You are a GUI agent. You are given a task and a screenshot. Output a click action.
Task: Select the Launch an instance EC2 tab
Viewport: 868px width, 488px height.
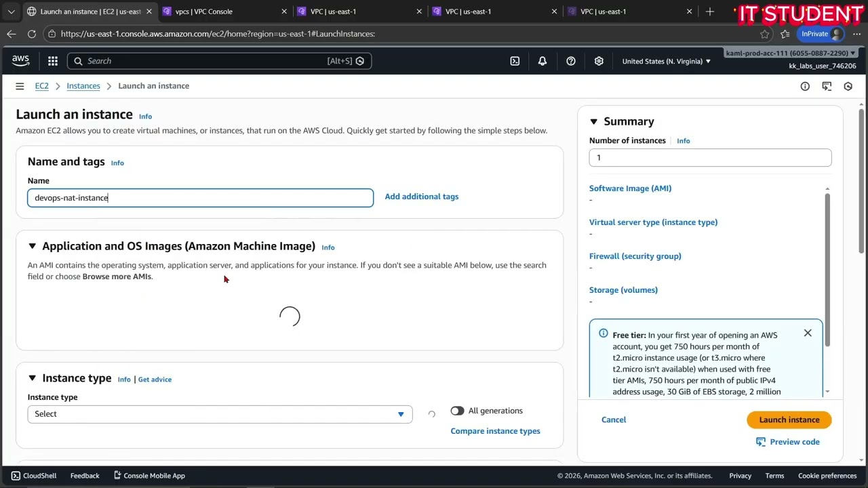point(89,12)
